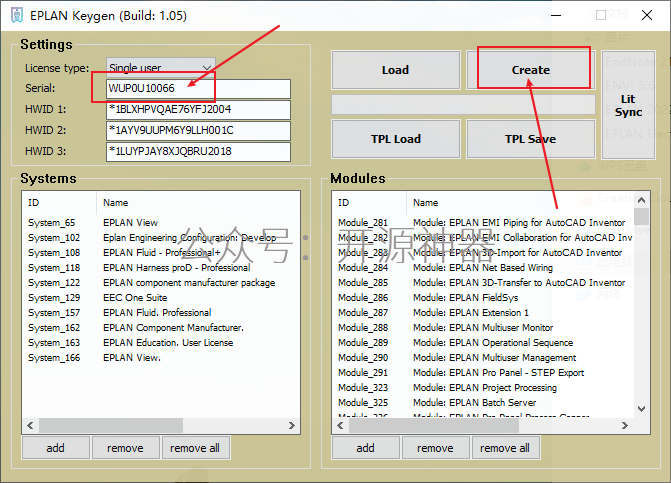Viewport: 671px width, 483px height.
Task: Select System_129 EEC One Suite row
Action: (161, 298)
